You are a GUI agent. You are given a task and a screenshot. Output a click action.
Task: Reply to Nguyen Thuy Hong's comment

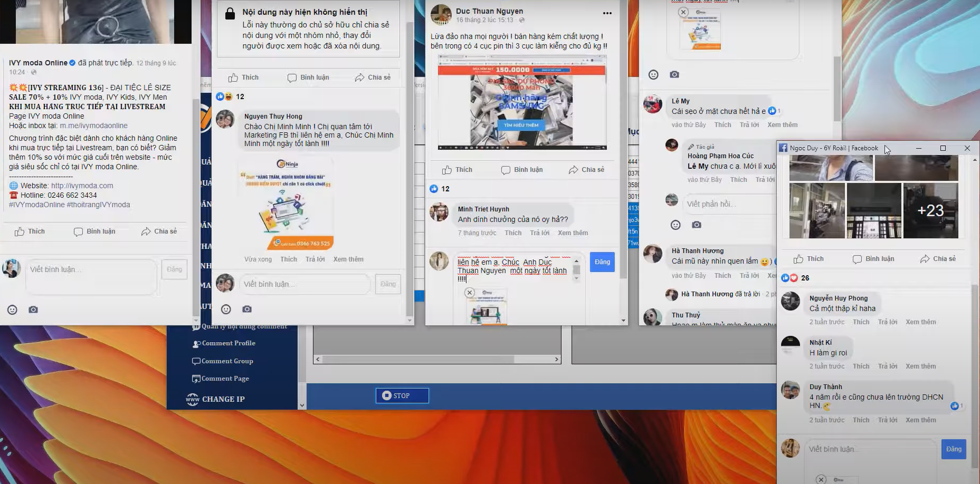[x=315, y=259]
